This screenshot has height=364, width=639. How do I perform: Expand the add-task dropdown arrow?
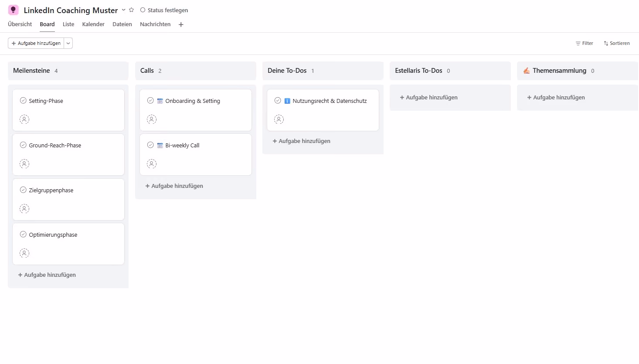(68, 43)
